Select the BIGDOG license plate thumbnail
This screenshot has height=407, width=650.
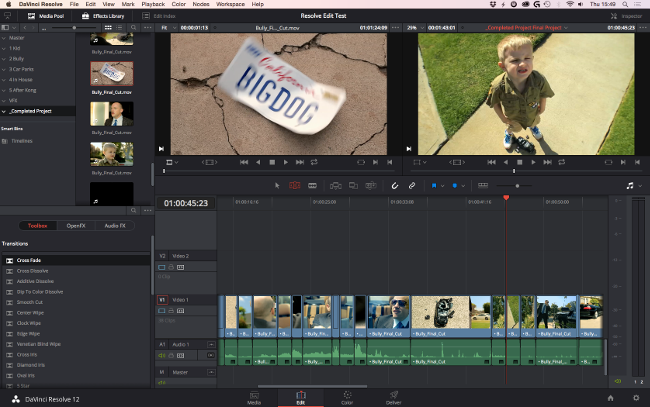(112, 73)
